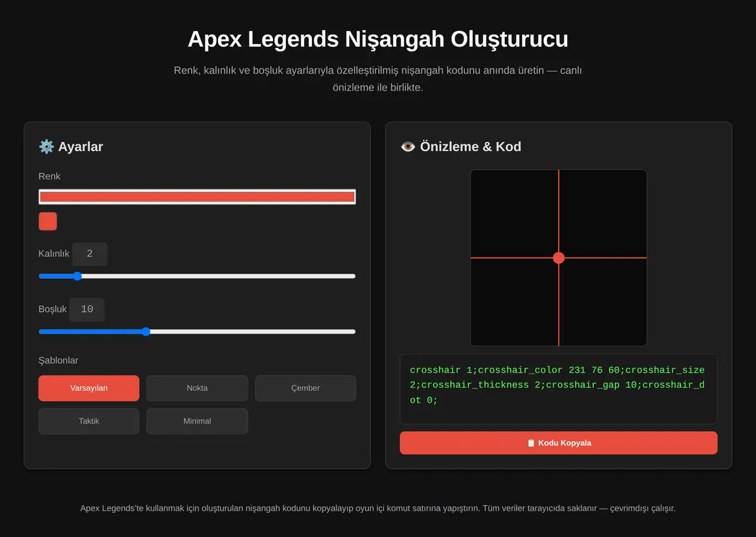756x537 pixels.
Task: Click the small red color swatch
Action: 48,222
